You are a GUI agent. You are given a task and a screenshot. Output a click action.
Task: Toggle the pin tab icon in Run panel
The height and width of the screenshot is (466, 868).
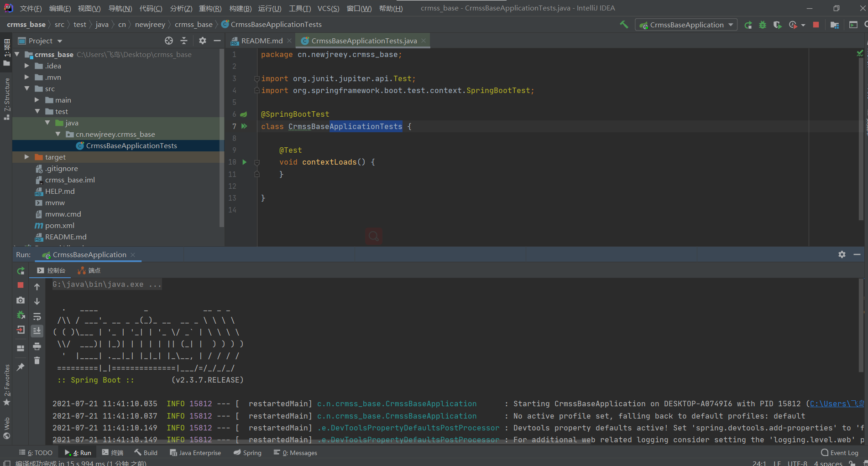(21, 367)
